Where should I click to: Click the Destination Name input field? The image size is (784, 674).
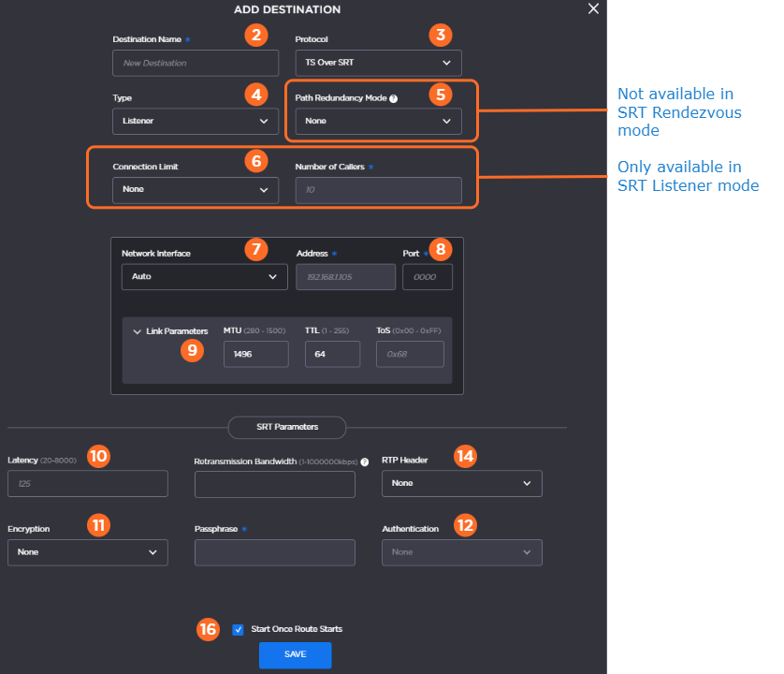pyautogui.click(x=196, y=63)
